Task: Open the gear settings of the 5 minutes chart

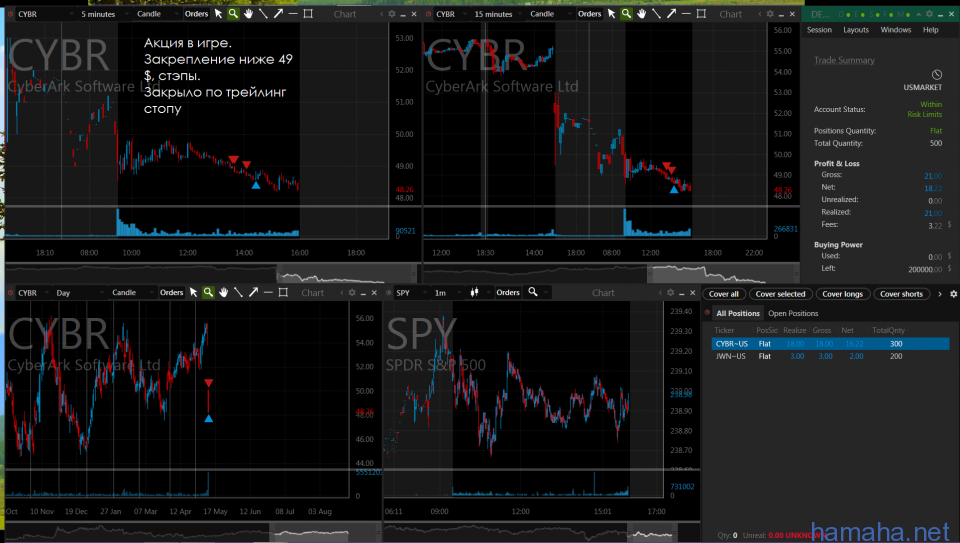Action: (392, 13)
